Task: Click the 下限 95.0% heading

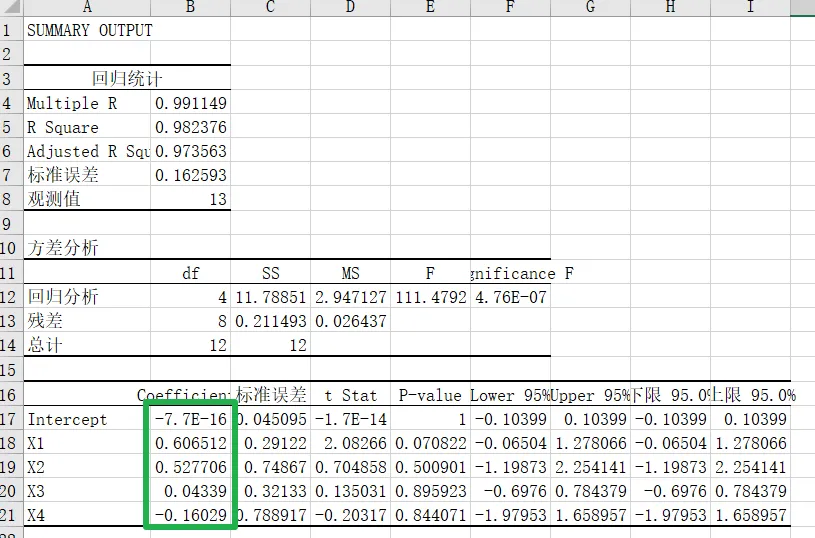Action: click(x=671, y=394)
